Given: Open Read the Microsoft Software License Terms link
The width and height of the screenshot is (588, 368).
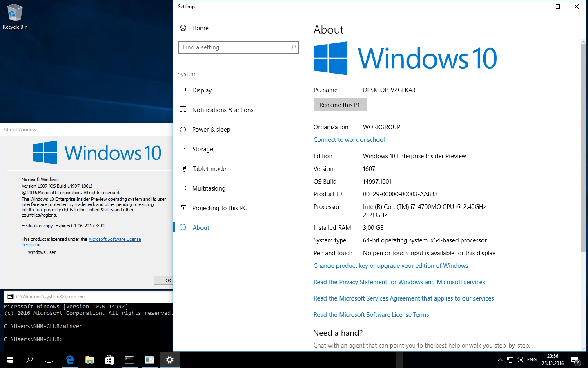Looking at the screenshot, I should coord(371,315).
